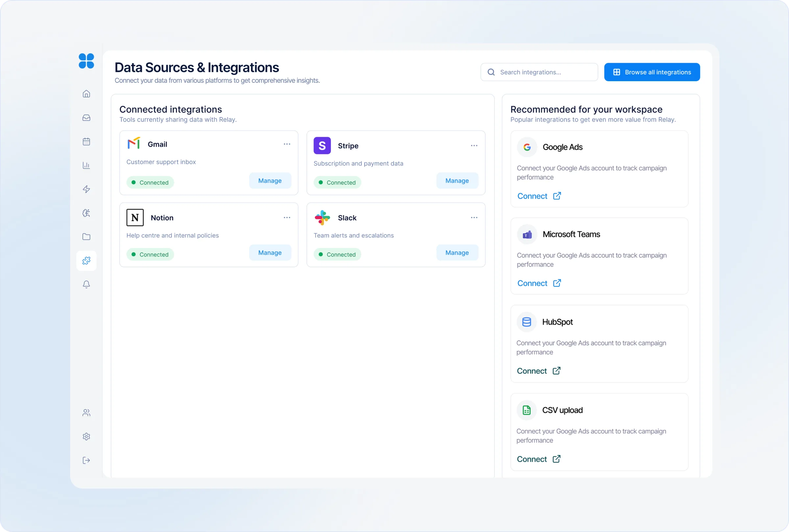Select the puzzle piece Integrations icon
Screen dimensions: 789x532
[86, 261]
